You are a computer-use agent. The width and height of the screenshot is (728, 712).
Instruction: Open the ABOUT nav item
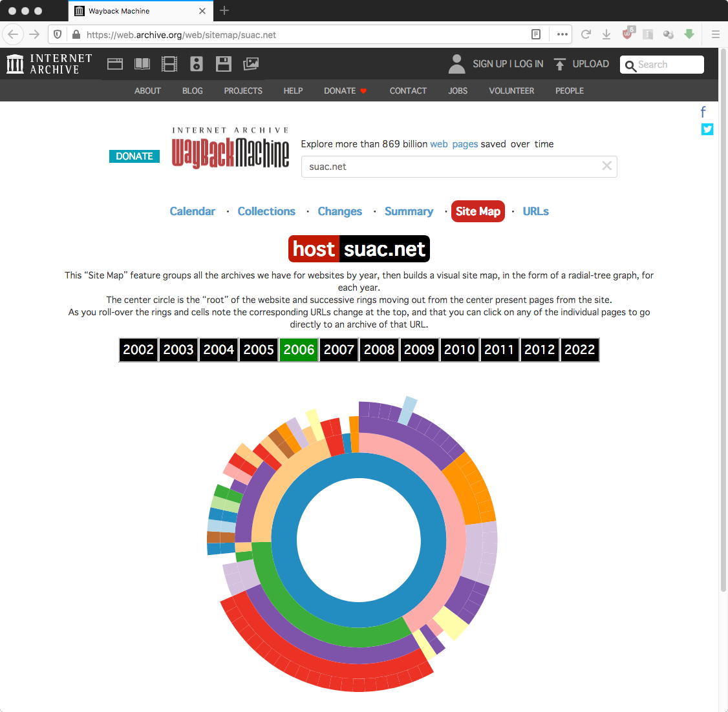pos(147,91)
